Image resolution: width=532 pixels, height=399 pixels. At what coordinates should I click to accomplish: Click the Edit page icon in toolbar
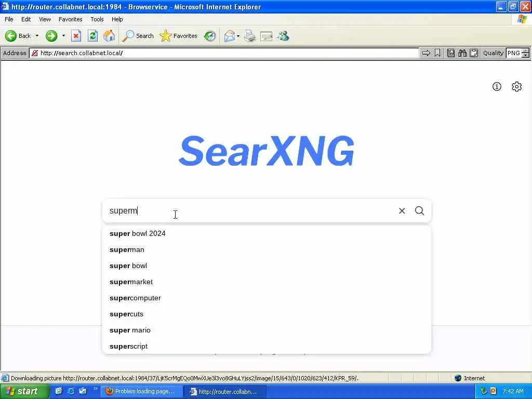tap(267, 36)
